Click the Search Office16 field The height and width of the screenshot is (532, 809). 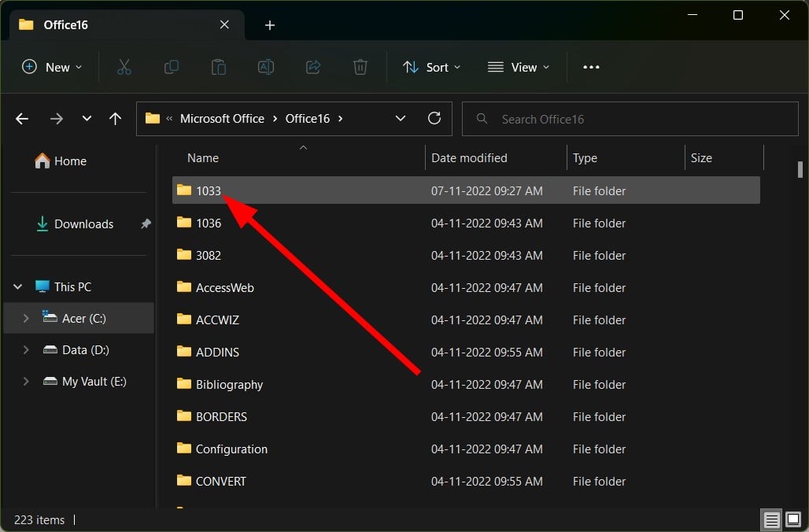tap(630, 119)
